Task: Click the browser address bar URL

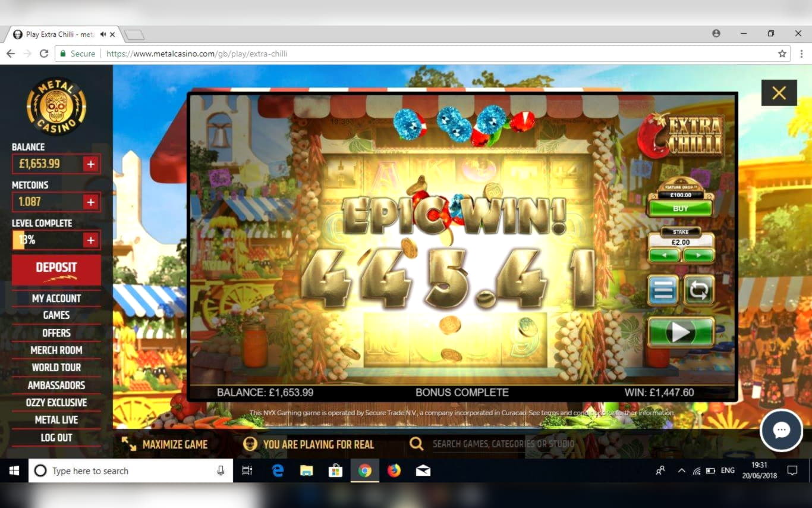Action: 197,54
